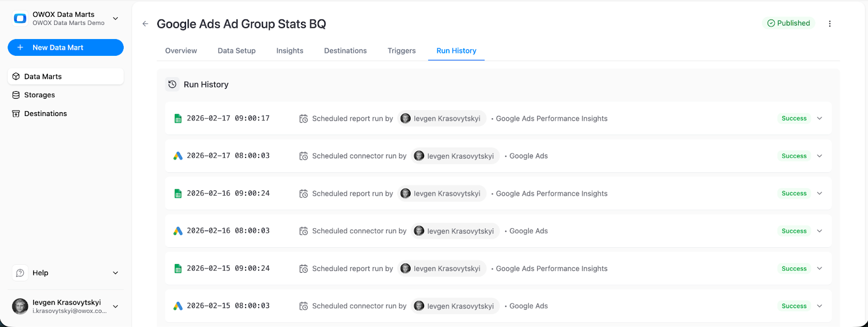This screenshot has width=868, height=327.
Task: Open Destinations in the sidebar
Action: click(66, 113)
